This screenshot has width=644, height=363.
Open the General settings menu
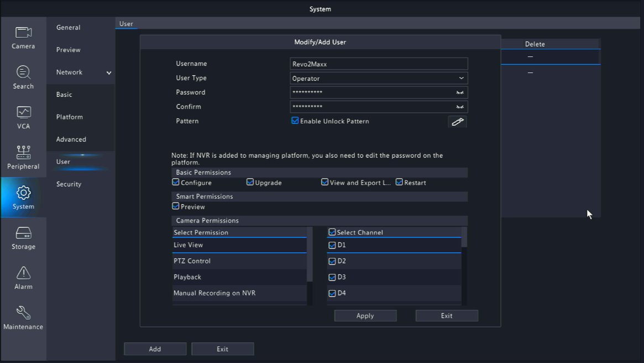point(68,28)
